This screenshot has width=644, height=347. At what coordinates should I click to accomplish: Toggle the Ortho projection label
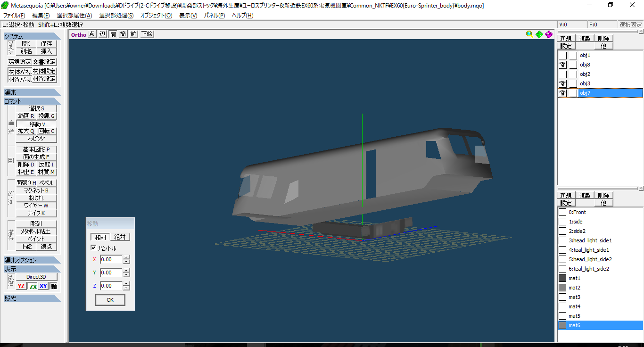(79, 34)
